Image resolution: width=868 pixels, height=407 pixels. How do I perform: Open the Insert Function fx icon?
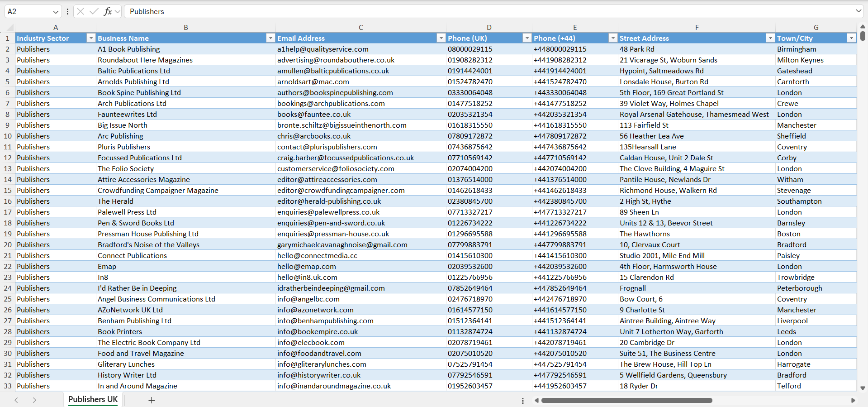[108, 11]
